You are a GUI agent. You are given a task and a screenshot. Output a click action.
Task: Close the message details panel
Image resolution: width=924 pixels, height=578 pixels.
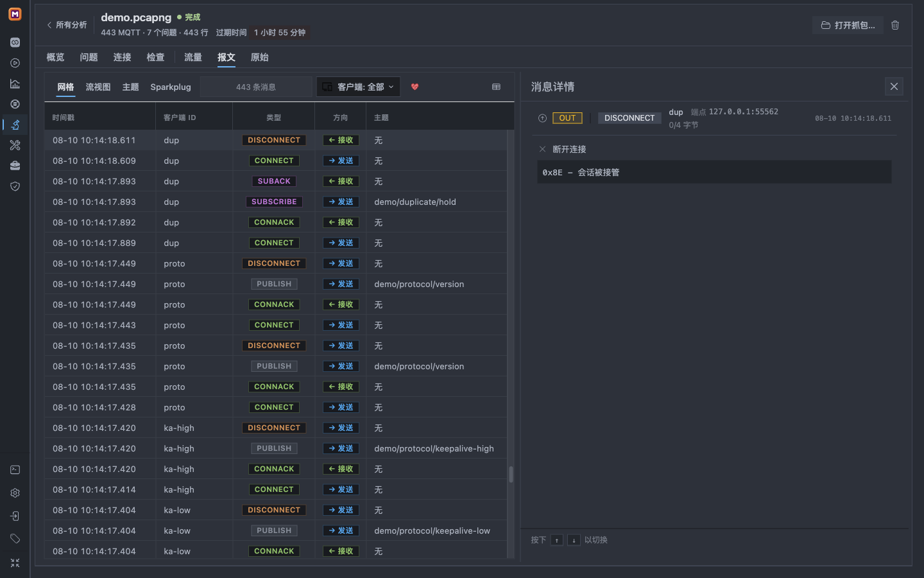(x=894, y=87)
